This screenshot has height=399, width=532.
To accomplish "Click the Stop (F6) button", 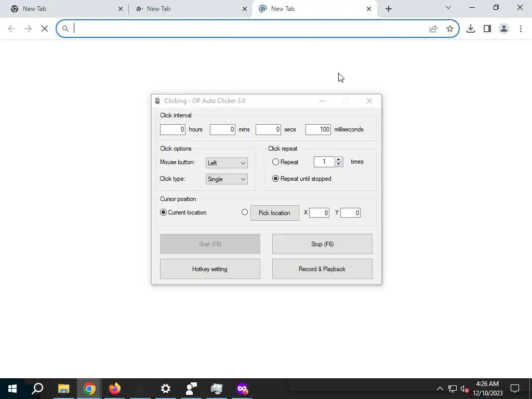I will 322,244.
